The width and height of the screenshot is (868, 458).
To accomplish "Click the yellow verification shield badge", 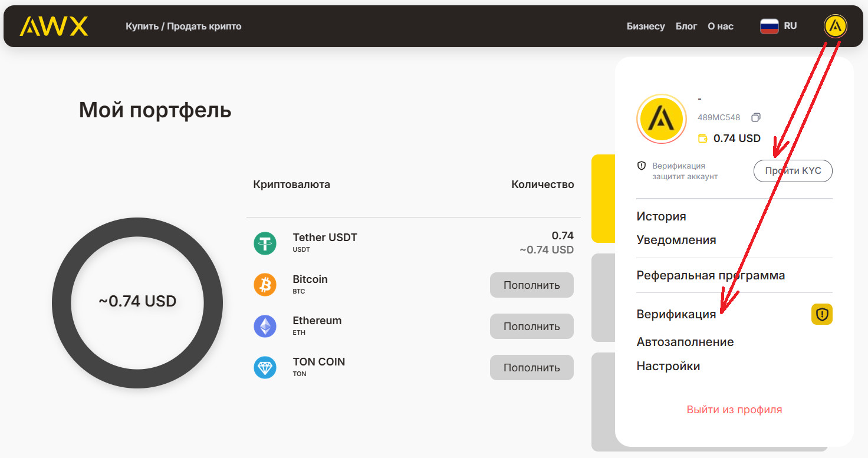I will (x=821, y=314).
